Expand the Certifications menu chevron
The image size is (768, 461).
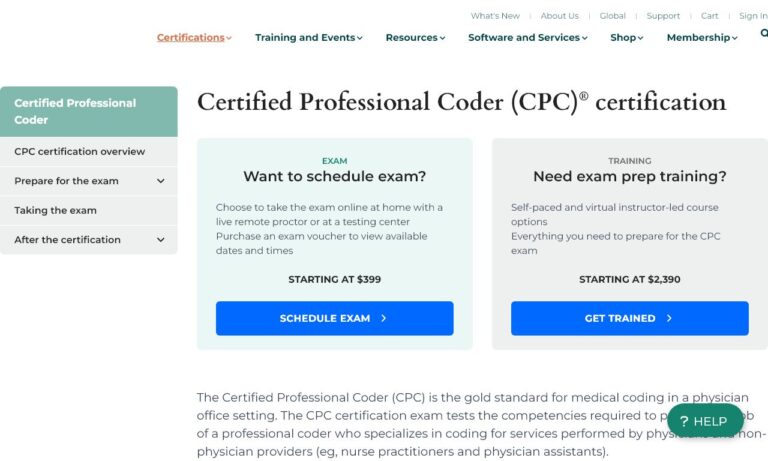tap(229, 38)
